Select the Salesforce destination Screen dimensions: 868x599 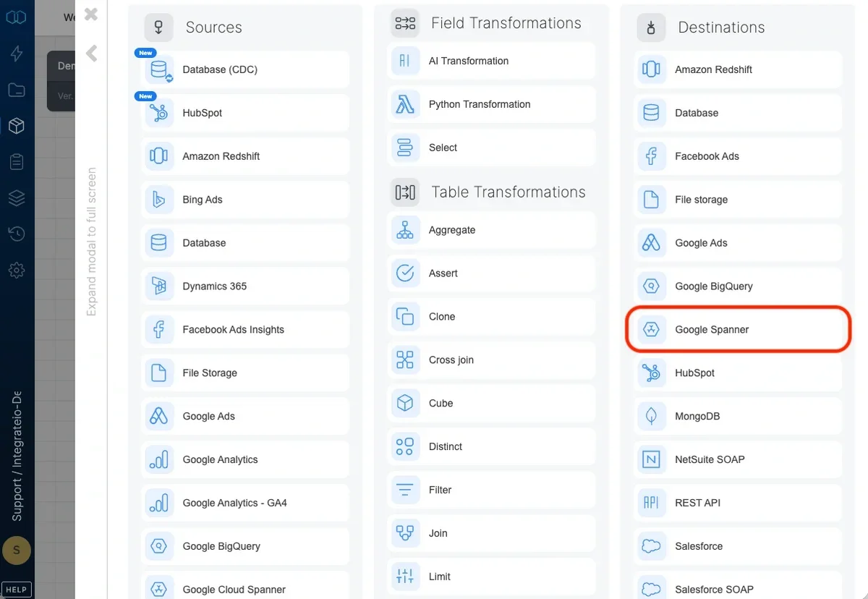point(738,547)
